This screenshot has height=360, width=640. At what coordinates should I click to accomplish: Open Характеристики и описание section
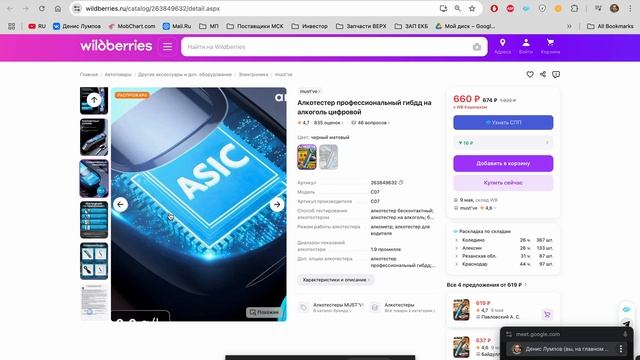pyautogui.click(x=336, y=280)
